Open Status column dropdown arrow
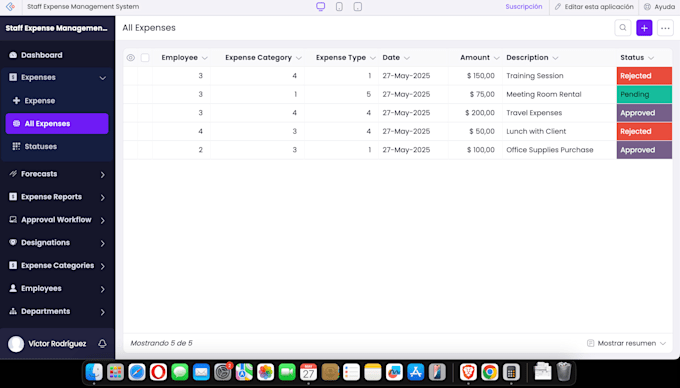680x388 pixels. (651, 58)
